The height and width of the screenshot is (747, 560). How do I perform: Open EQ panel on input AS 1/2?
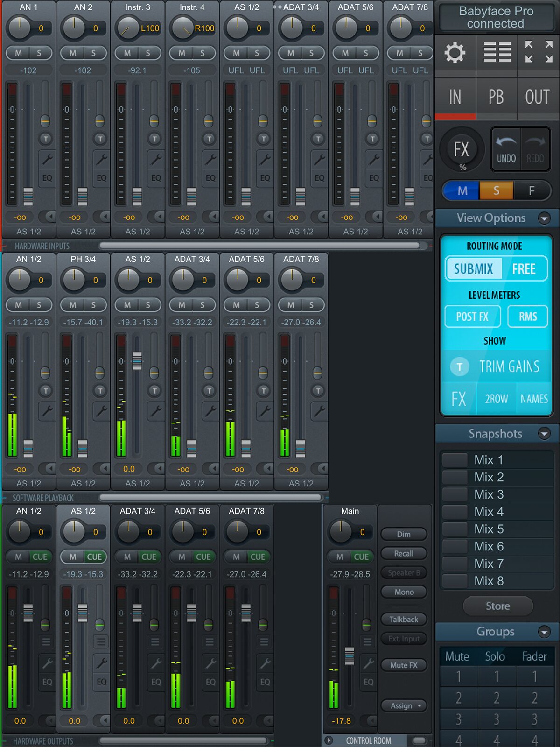pyautogui.click(x=265, y=178)
